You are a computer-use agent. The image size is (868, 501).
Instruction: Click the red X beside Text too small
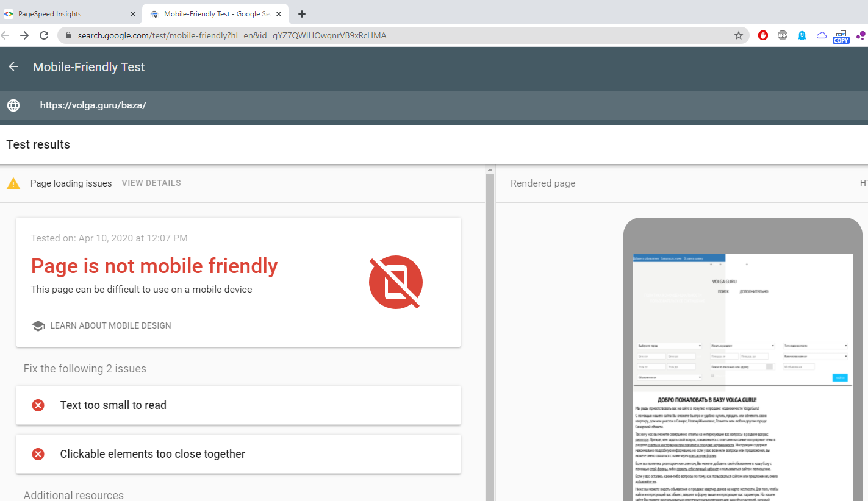(x=38, y=405)
